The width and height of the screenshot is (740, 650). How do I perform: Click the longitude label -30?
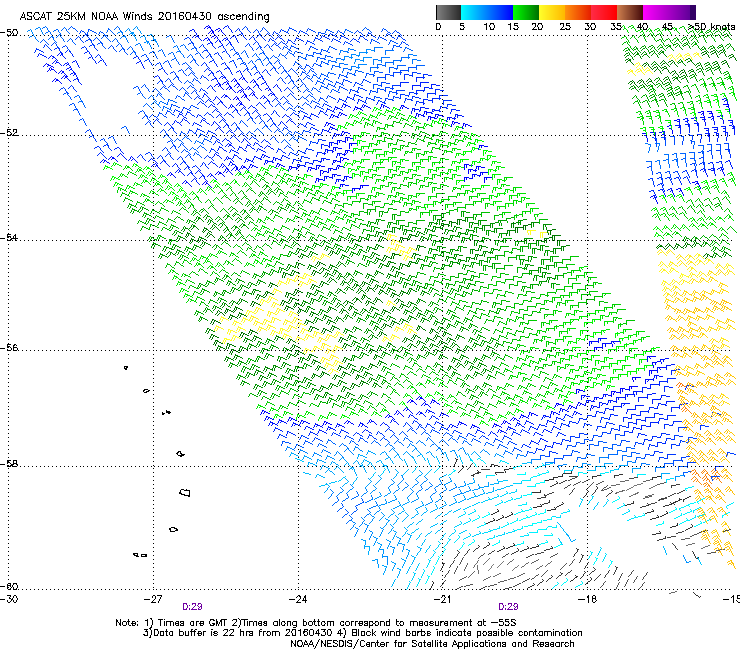[x=8, y=599]
